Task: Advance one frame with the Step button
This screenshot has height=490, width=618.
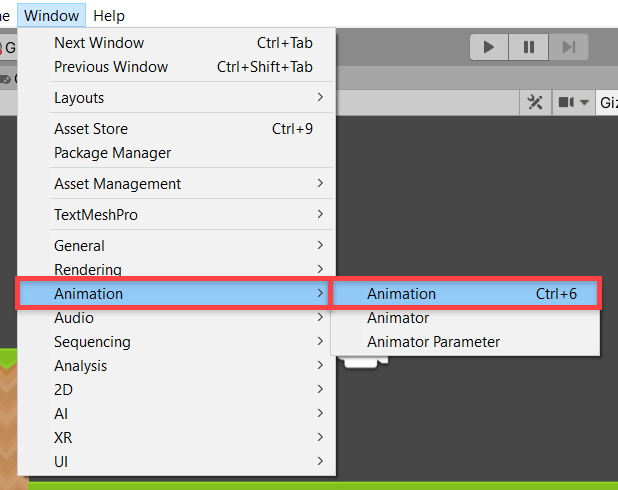Action: 568,47
